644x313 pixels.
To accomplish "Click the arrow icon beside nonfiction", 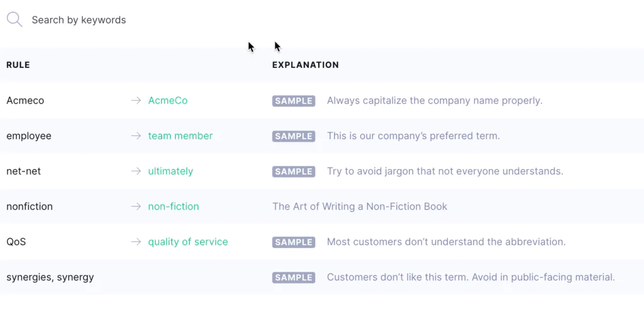I will pyautogui.click(x=135, y=207).
